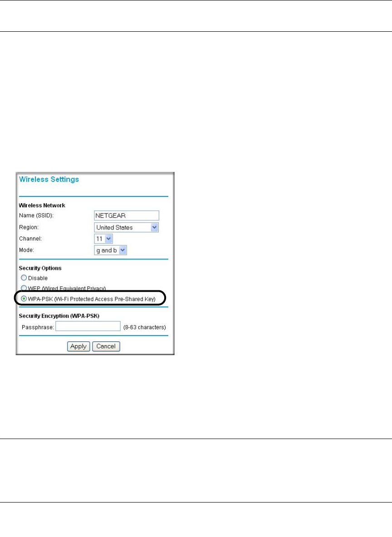
Task: Click the Wireless Settings heading text
Action: 49,180
